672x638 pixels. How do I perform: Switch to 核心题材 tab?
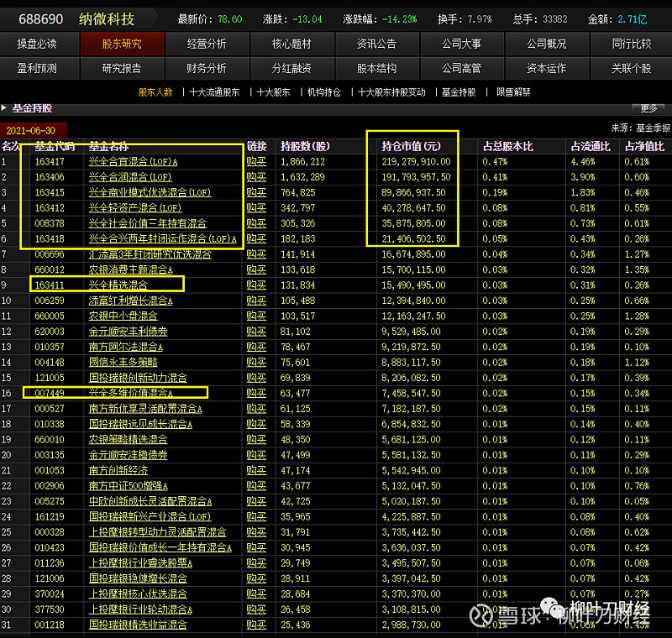pos(291,44)
